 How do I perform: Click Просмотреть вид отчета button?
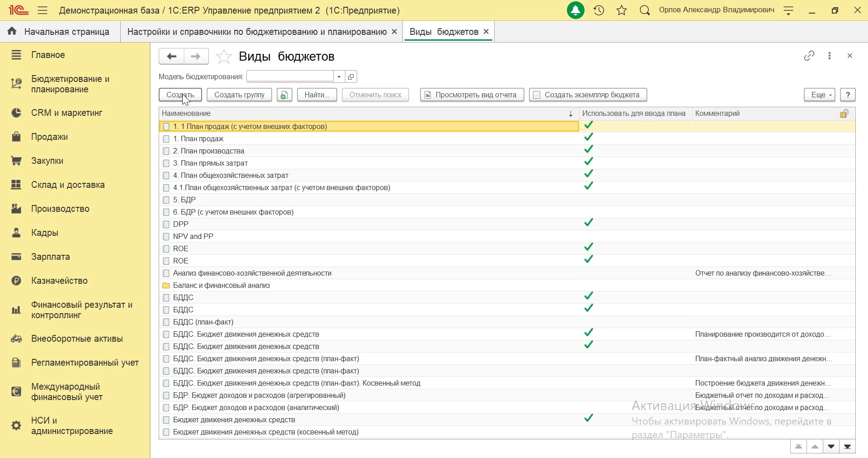click(x=472, y=95)
